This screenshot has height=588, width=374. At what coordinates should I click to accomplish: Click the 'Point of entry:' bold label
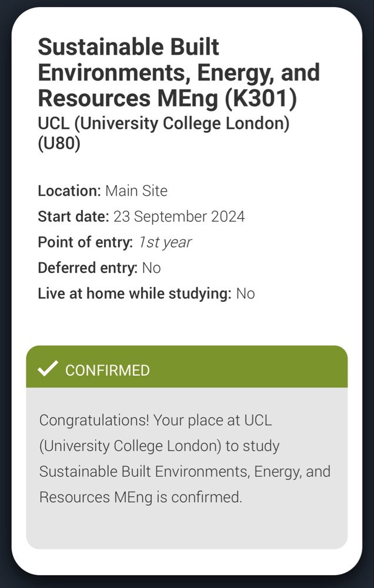coord(85,242)
